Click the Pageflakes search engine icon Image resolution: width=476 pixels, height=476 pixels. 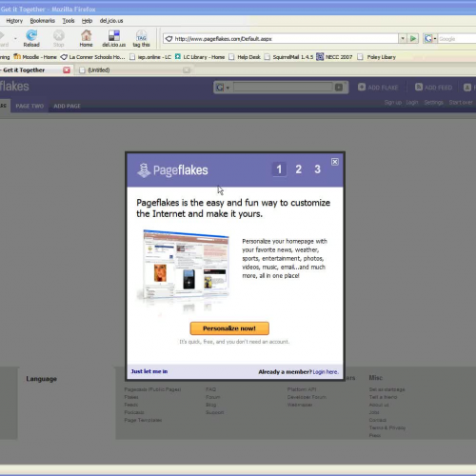220,88
